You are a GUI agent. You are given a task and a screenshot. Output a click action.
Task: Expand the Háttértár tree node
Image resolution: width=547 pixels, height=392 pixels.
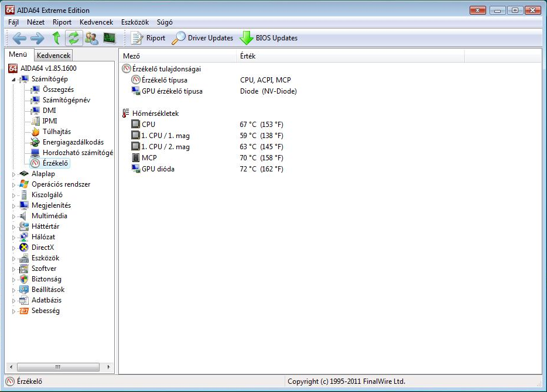point(13,227)
